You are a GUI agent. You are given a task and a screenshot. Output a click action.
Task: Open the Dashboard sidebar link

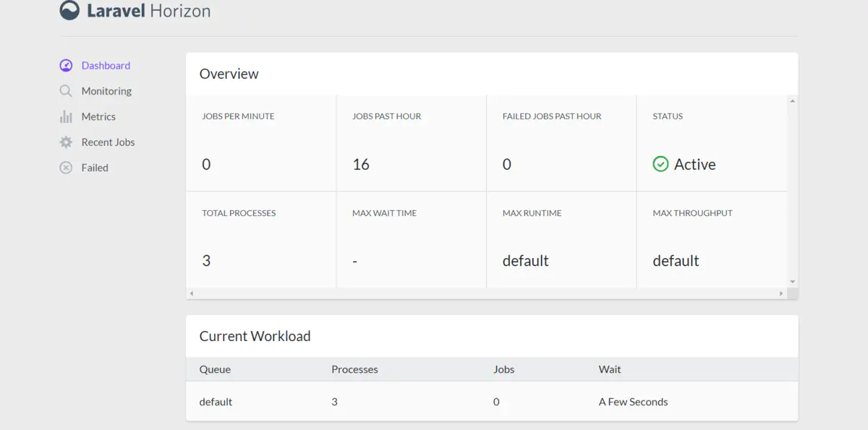106,66
